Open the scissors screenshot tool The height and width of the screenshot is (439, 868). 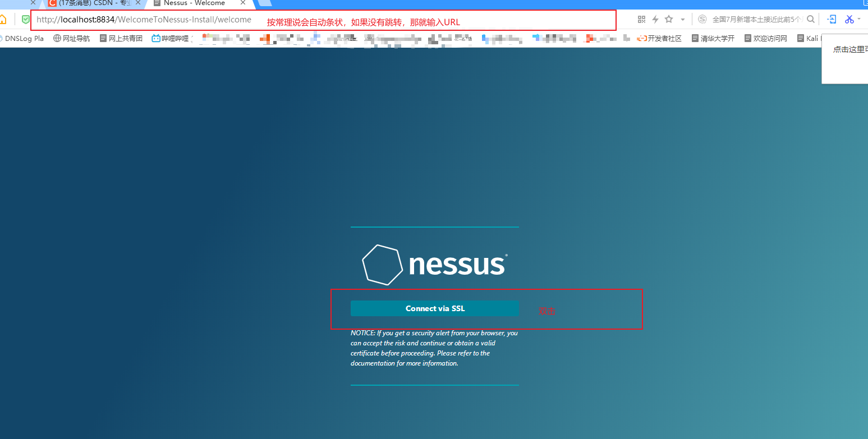849,19
